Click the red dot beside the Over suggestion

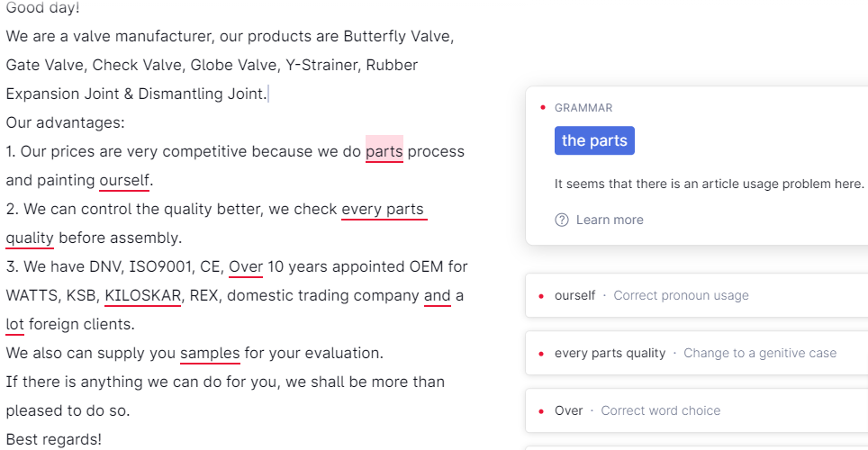(x=540, y=410)
